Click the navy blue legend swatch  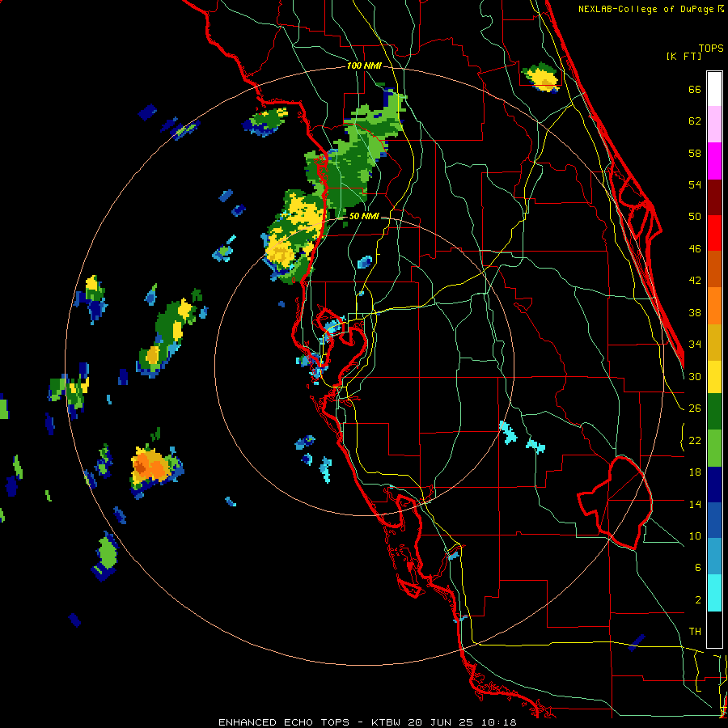tap(714, 485)
